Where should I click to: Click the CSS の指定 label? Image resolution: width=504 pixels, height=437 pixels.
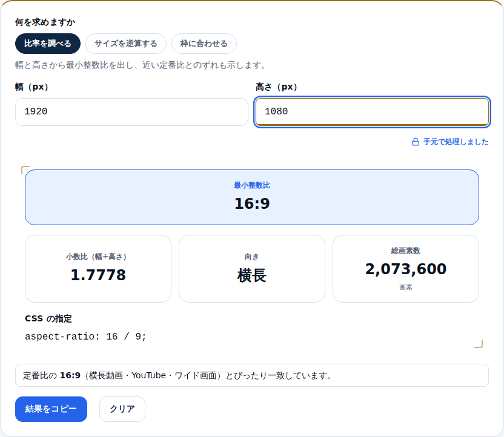[48, 318]
